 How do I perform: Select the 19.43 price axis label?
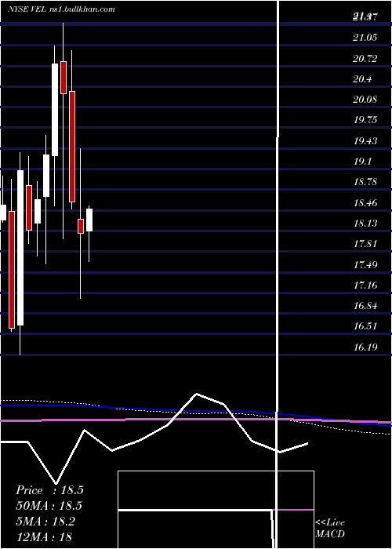[x=365, y=140]
